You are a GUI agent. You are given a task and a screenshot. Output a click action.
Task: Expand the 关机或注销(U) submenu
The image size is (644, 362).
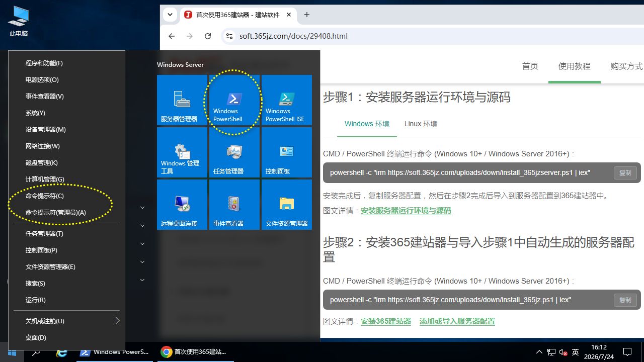click(x=66, y=321)
